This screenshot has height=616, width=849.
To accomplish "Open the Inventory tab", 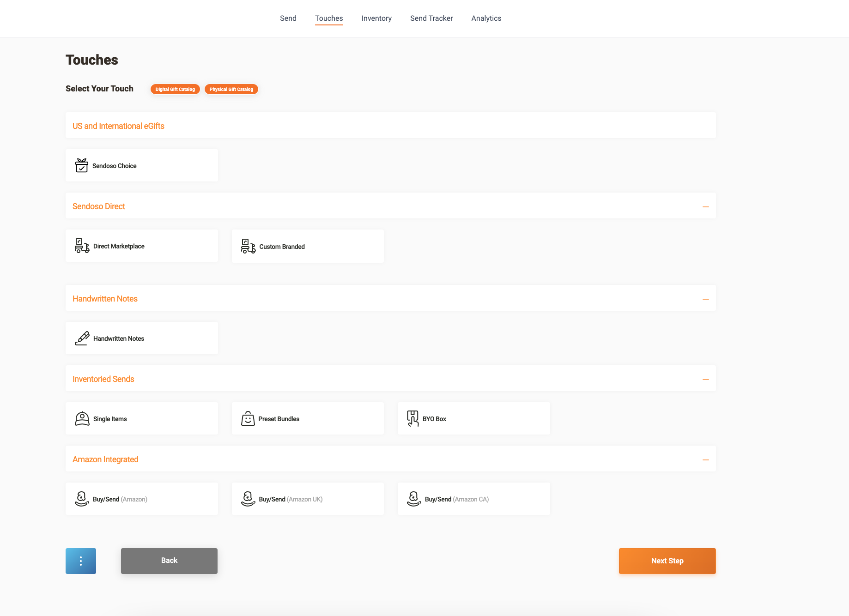I will 376,18.
